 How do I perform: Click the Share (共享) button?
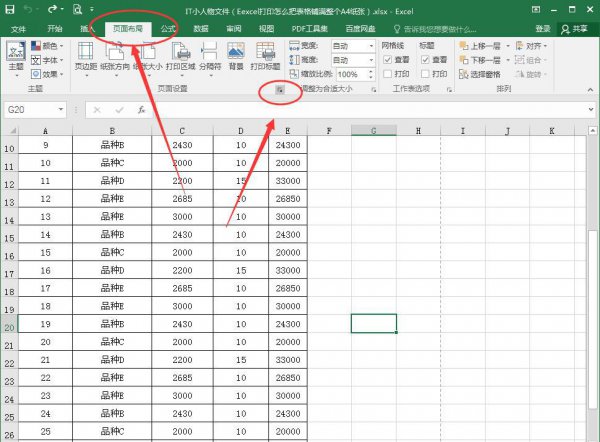pyautogui.click(x=575, y=29)
